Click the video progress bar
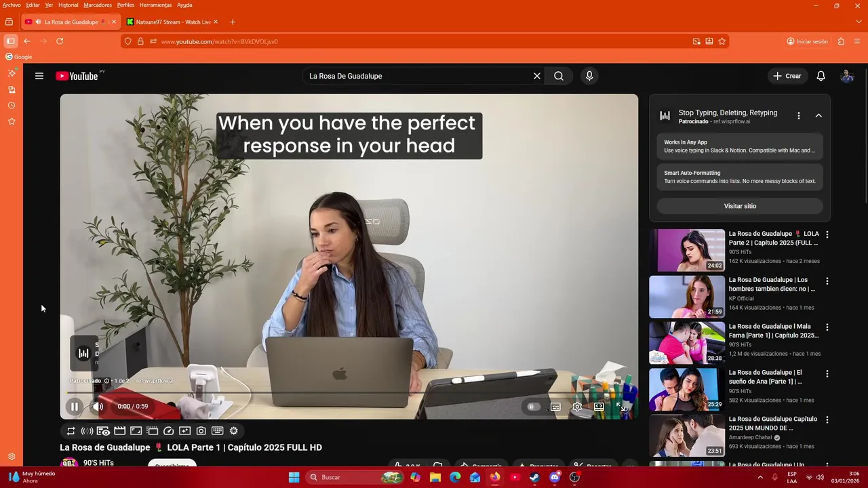Screen dimensions: 868x488 (x=349, y=393)
